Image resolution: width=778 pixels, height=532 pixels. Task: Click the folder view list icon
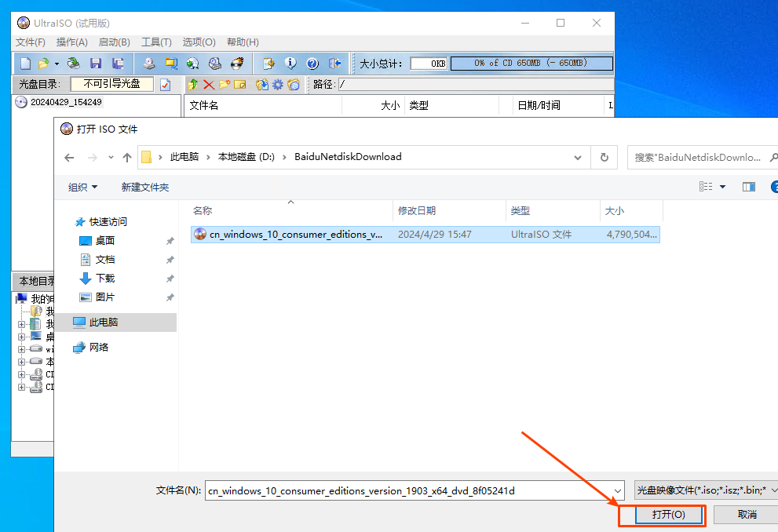[x=294, y=85]
